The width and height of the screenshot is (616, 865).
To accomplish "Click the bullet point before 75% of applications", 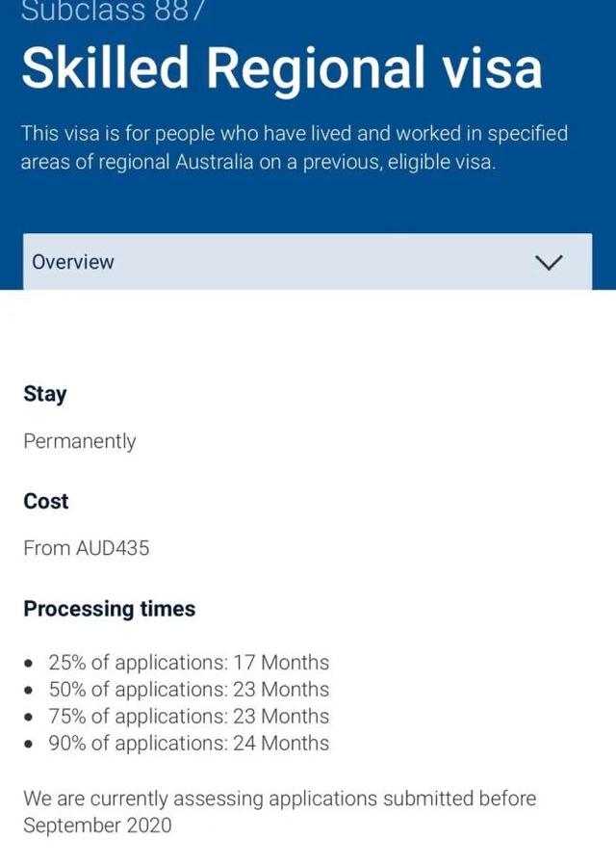I will click(30, 718).
